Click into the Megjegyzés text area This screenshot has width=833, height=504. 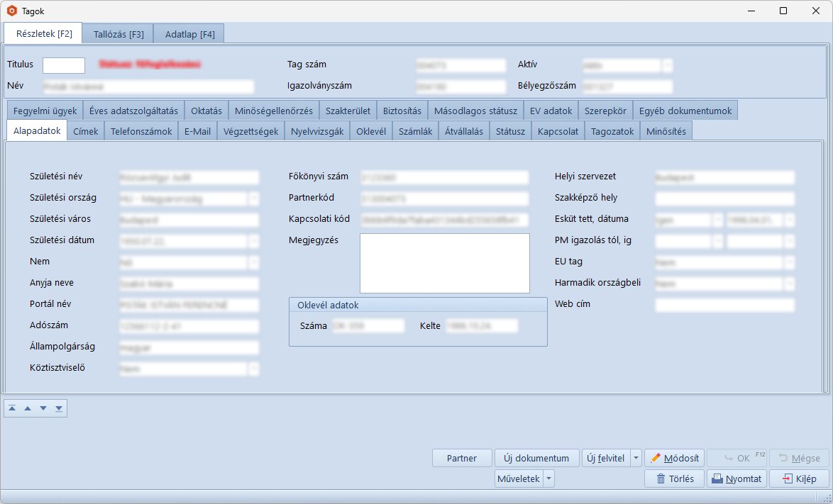(444, 263)
